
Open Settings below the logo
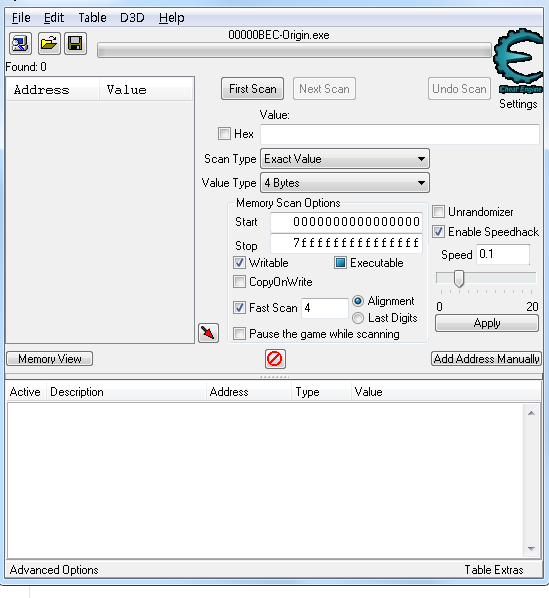[518, 104]
